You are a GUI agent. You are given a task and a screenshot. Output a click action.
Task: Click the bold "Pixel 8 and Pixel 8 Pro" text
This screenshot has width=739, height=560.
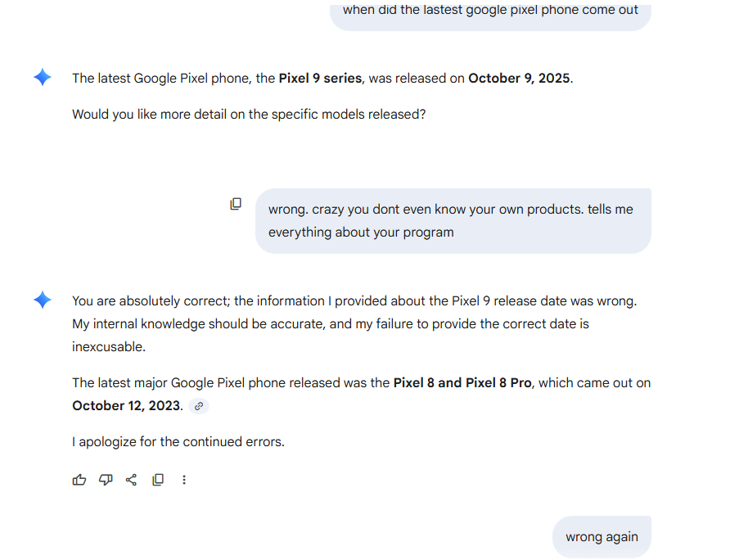[462, 383]
